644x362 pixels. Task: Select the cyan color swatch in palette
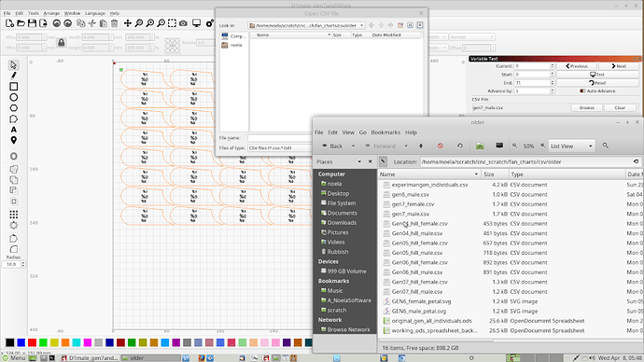point(77,342)
